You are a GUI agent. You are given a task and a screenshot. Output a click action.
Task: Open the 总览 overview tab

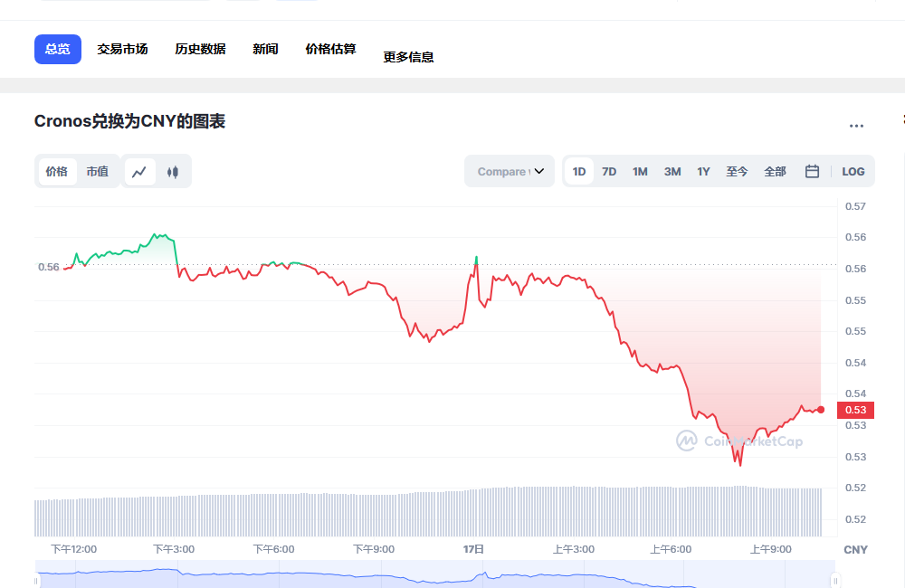[x=58, y=49]
